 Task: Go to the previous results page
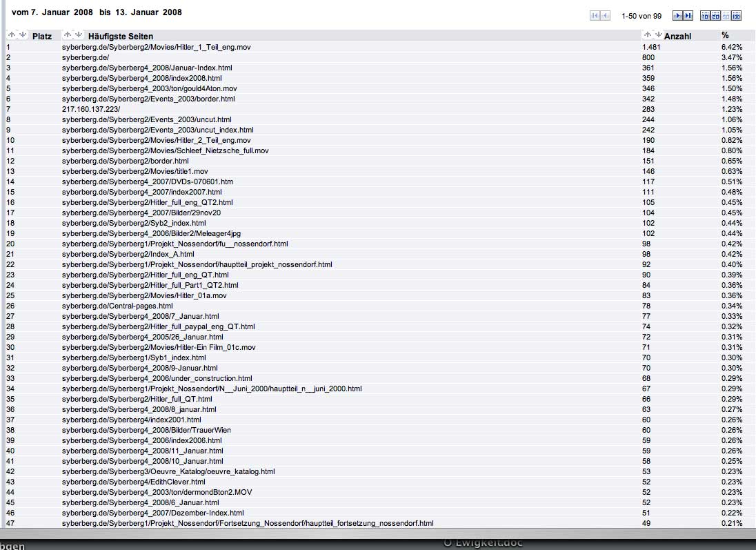coord(605,16)
